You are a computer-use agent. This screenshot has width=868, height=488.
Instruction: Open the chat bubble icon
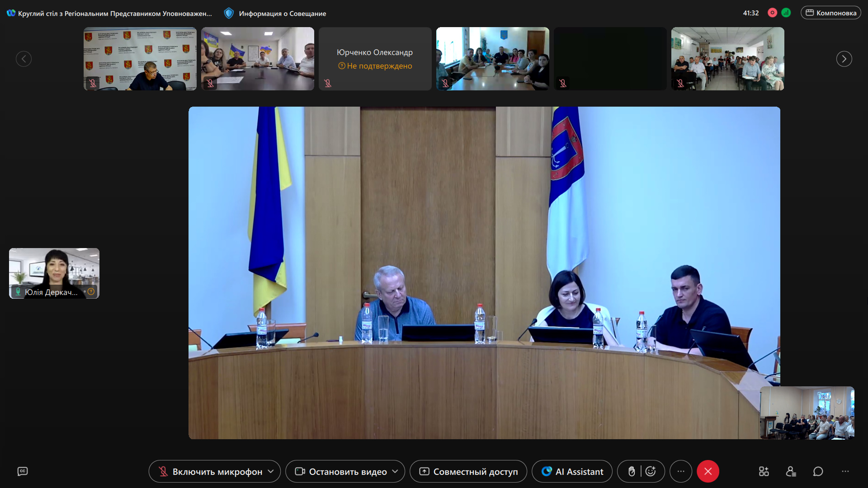[818, 471]
